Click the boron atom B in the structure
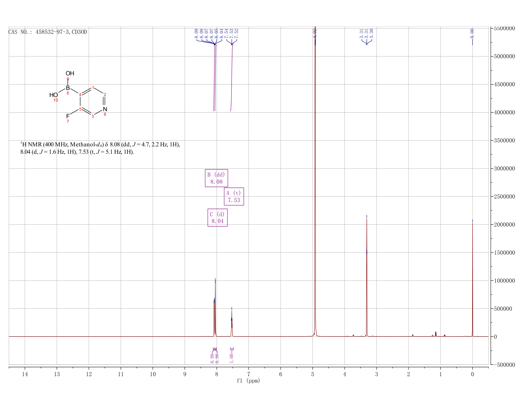The width and height of the screenshot is (532, 411). [68, 88]
